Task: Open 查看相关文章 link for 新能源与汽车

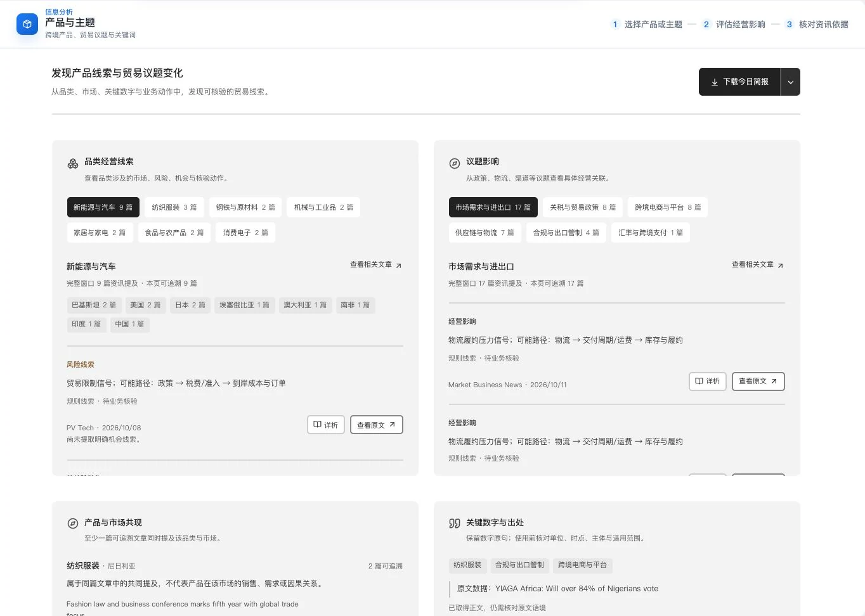Action: (x=376, y=265)
